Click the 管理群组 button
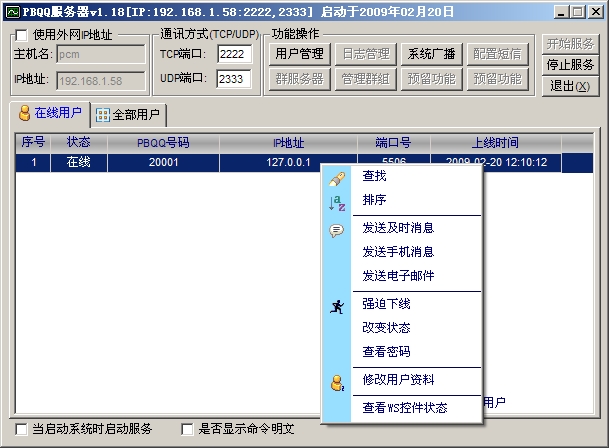Screen dimensions: 609x448 [x=365, y=79]
